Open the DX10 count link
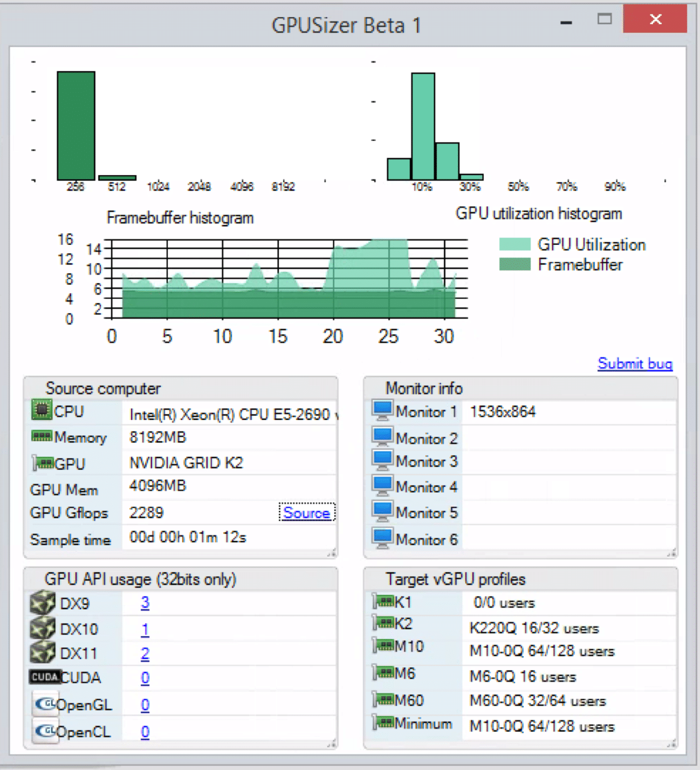This screenshot has height=770, width=700. (145, 629)
